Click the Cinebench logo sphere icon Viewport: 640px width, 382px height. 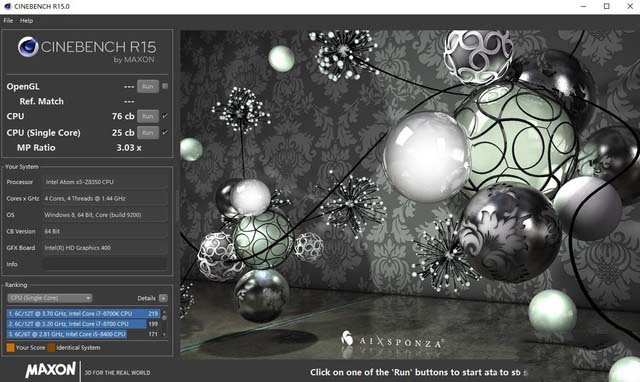28,47
